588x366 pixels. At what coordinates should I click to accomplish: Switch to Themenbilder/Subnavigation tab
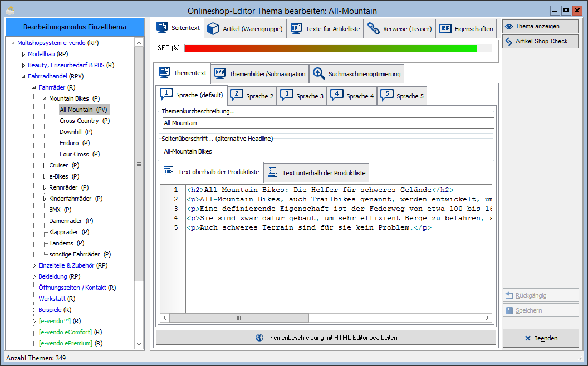coord(260,74)
